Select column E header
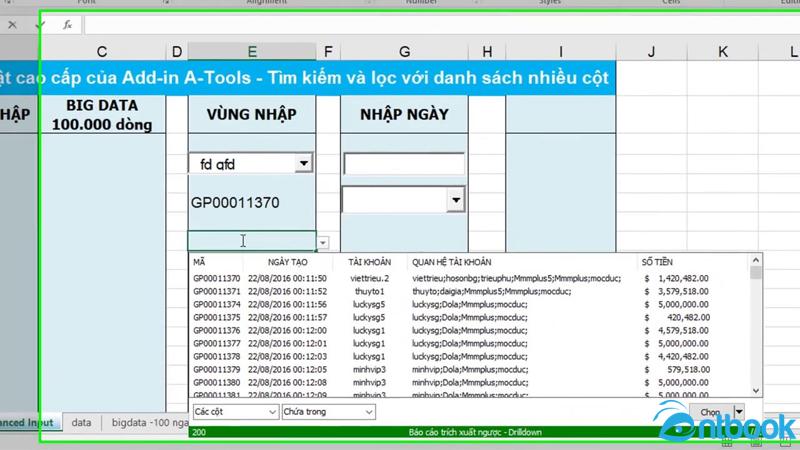Screen dimensions: 800x450 click(252, 52)
